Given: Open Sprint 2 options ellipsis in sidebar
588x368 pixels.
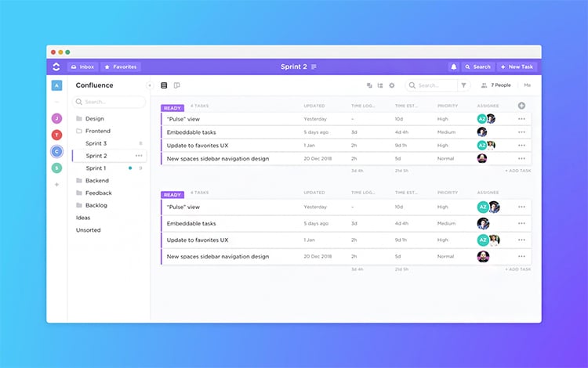Looking at the screenshot, I should tap(139, 155).
